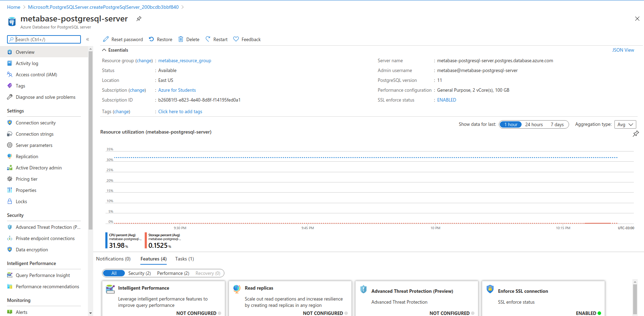The image size is (644, 316).
Task: Click the Activity log sidebar icon
Action: pos(10,63)
